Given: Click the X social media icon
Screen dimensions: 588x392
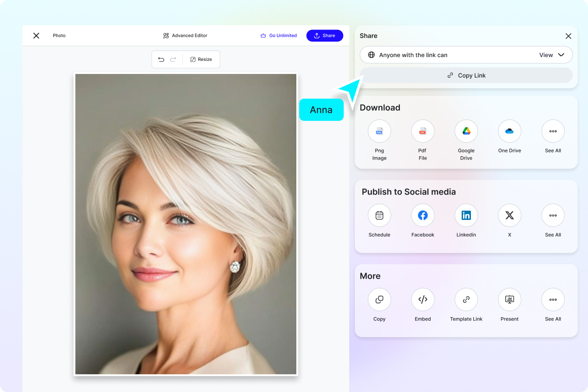Looking at the screenshot, I should click(509, 215).
